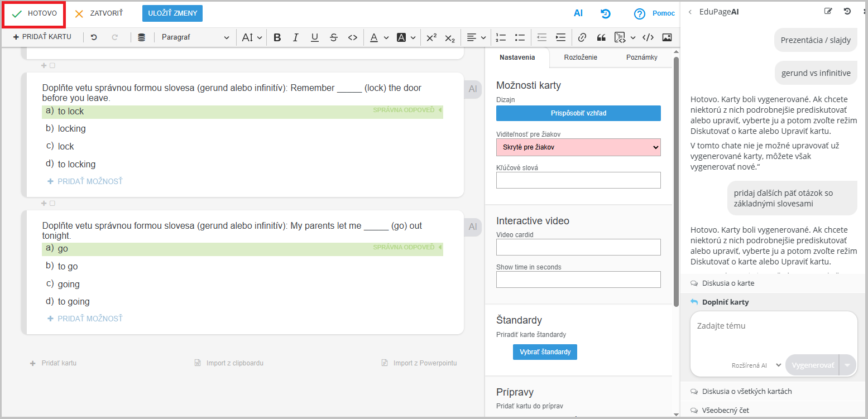Viewport: 868px width, 419px height.
Task: Apply italic formatting
Action: 296,37
